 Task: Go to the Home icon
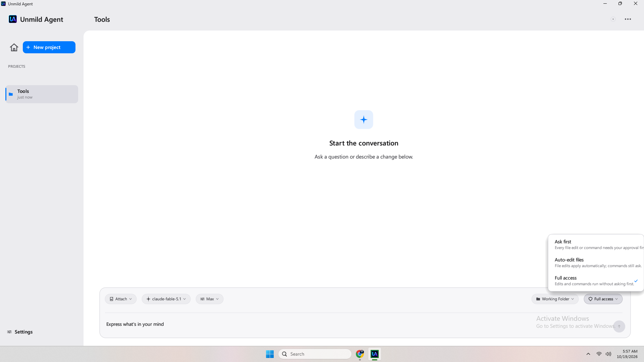tap(14, 47)
